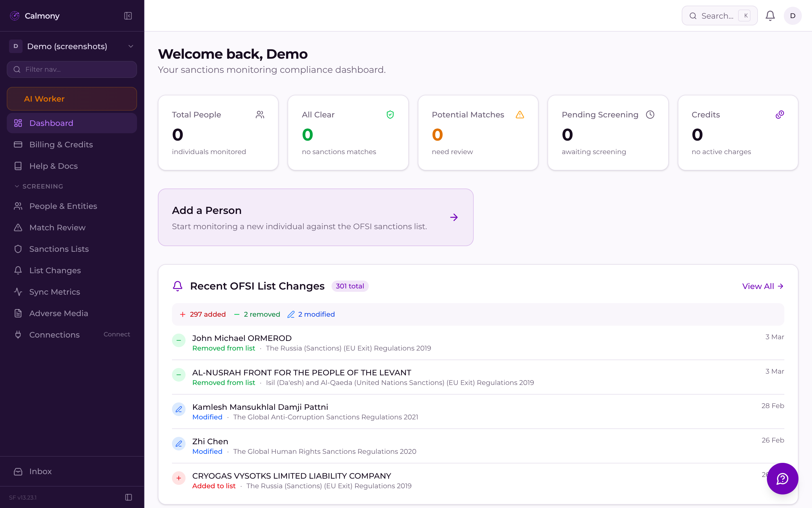Open AL-NUSRAH FRONT FOR THE PEOPLE entry
The height and width of the screenshot is (508, 812).
[478, 377]
